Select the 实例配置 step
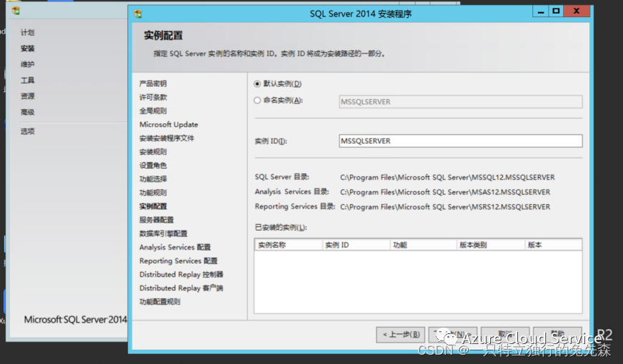Image resolution: width=623 pixels, height=364 pixels. tap(153, 206)
